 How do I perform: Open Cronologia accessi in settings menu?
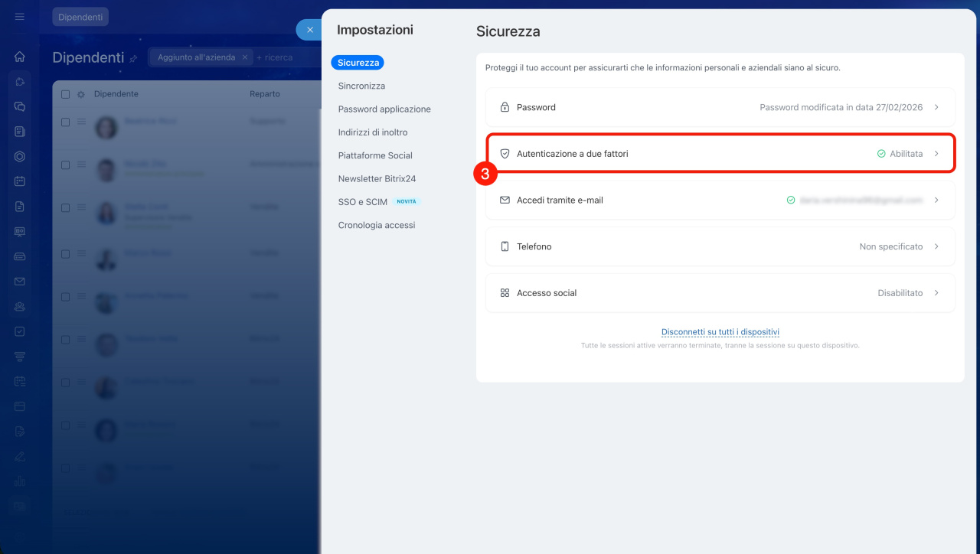[x=377, y=225]
